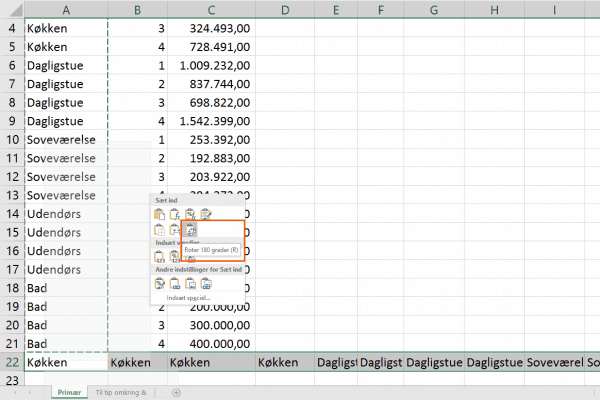
Task: Add a new sheet with plus button
Action: (176, 392)
